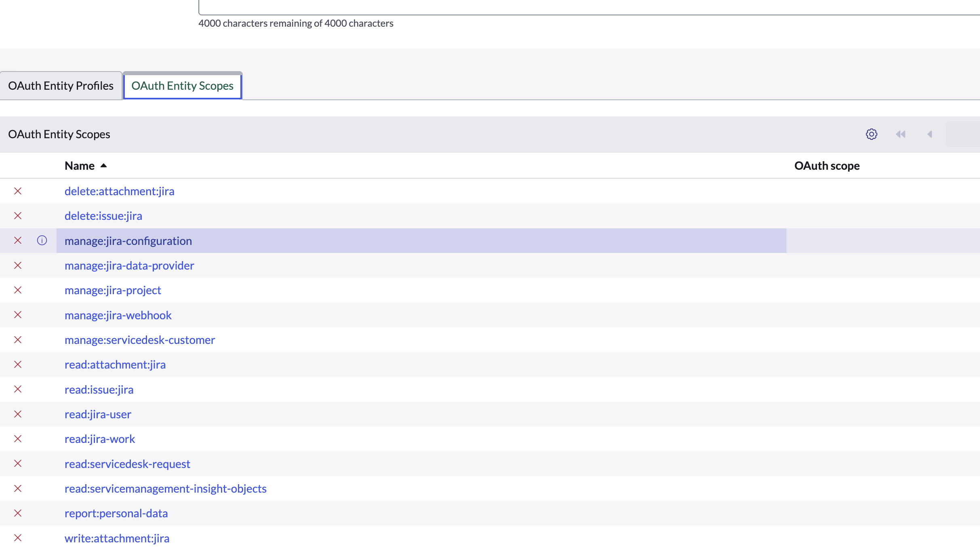The height and width of the screenshot is (548, 980).
Task: Click the previous page arrow icon
Action: pos(930,134)
